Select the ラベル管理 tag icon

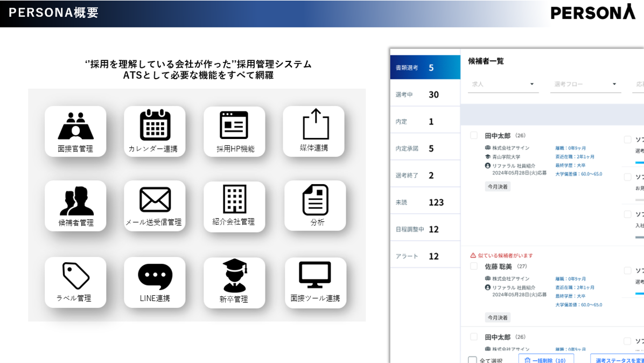pyautogui.click(x=75, y=276)
